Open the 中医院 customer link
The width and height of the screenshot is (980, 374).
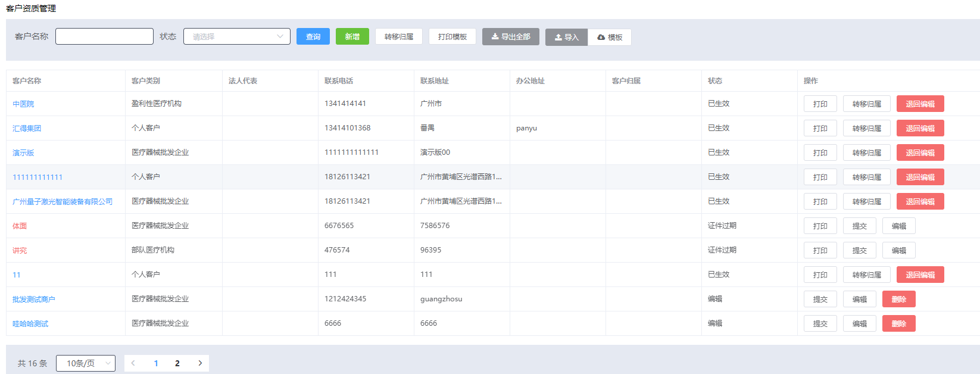click(x=23, y=104)
